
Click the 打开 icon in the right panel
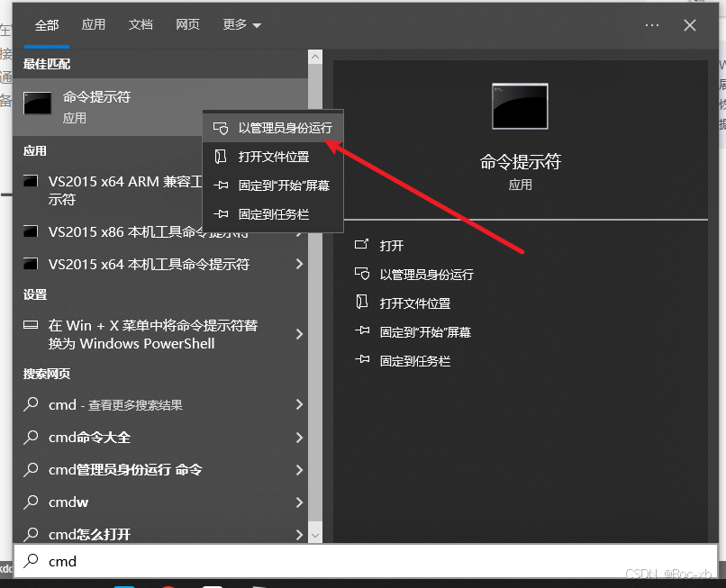click(361, 244)
